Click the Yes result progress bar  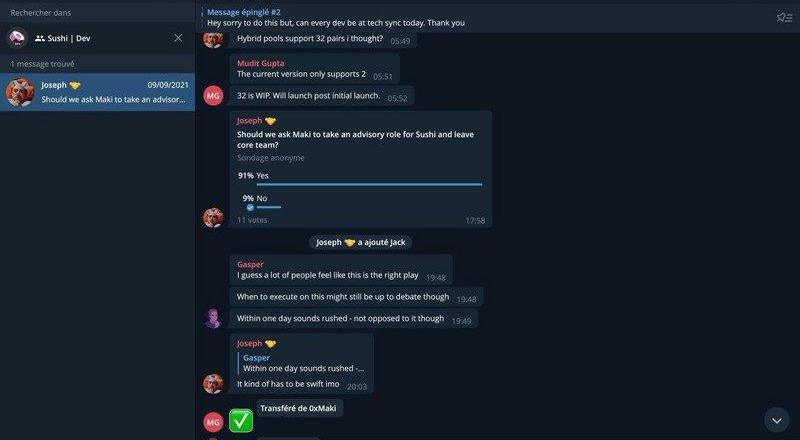pyautogui.click(x=369, y=184)
